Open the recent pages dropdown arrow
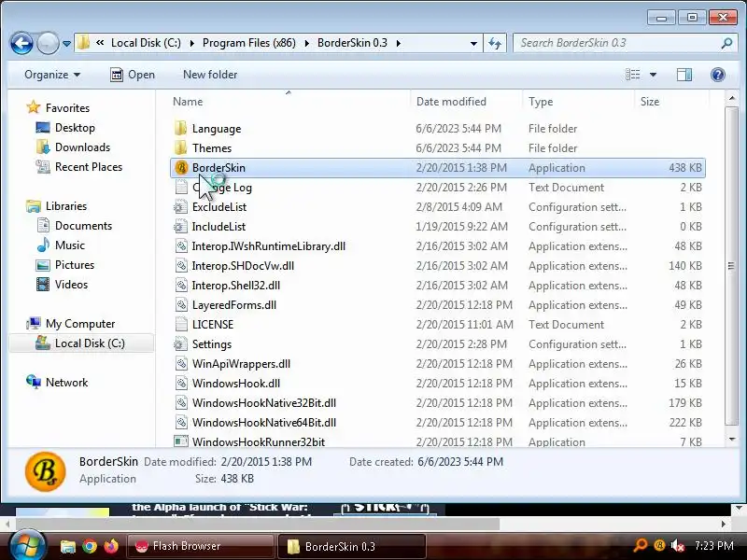This screenshot has height=560, width=747. tap(66, 43)
